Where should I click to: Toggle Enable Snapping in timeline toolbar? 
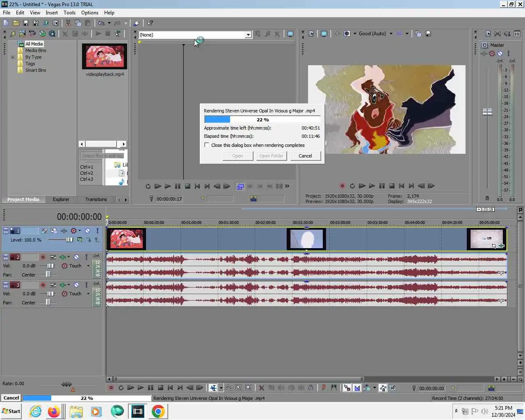click(347, 388)
